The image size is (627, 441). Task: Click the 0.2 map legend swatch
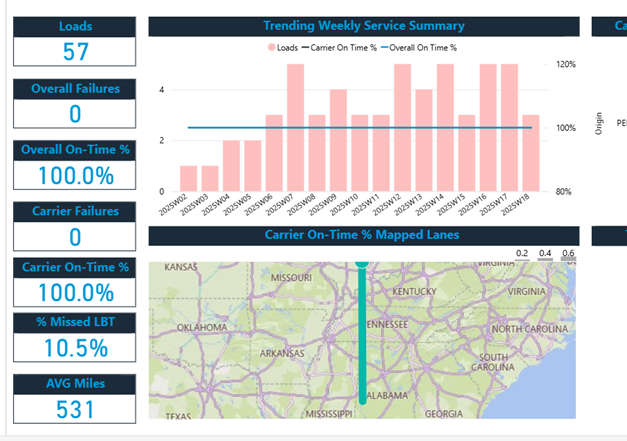click(524, 260)
